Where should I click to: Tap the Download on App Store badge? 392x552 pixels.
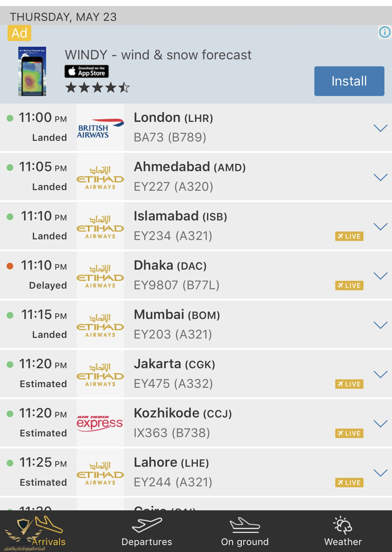(x=86, y=71)
